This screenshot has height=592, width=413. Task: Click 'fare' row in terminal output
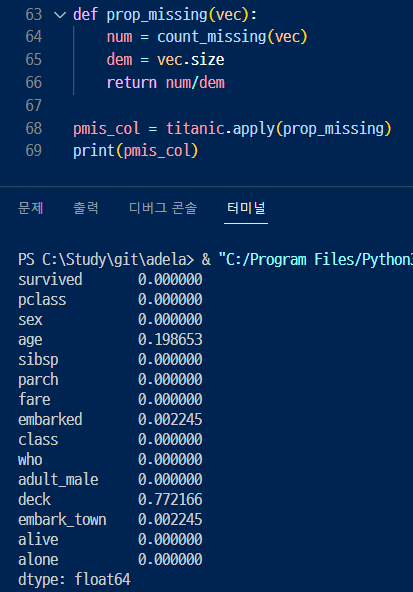(110, 399)
